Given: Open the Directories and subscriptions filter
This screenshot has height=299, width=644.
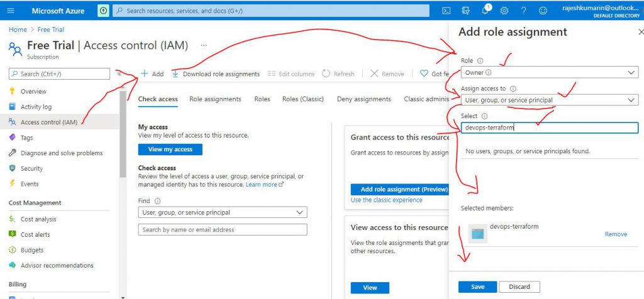Looking at the screenshot, I should tap(465, 11).
